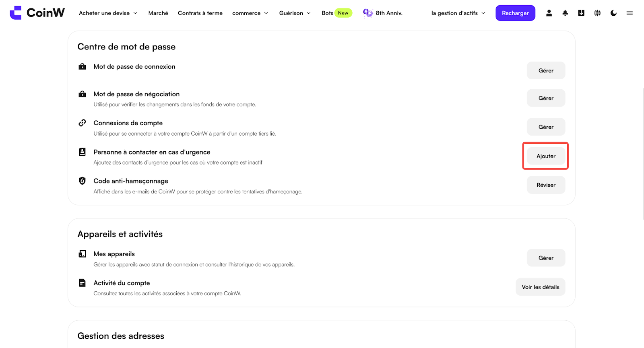The height and width of the screenshot is (348, 644).
Task: Go to the Marché menu item
Action: [x=158, y=13]
